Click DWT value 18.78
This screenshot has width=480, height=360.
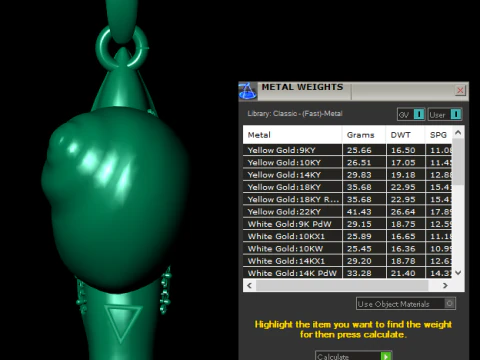[x=403, y=261]
